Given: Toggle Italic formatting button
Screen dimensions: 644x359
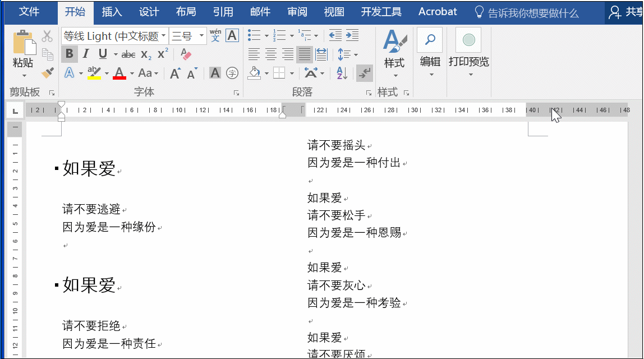Looking at the screenshot, I should [86, 54].
